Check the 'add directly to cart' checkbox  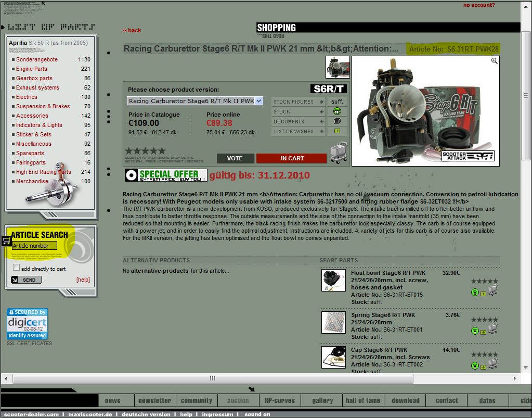point(17,268)
